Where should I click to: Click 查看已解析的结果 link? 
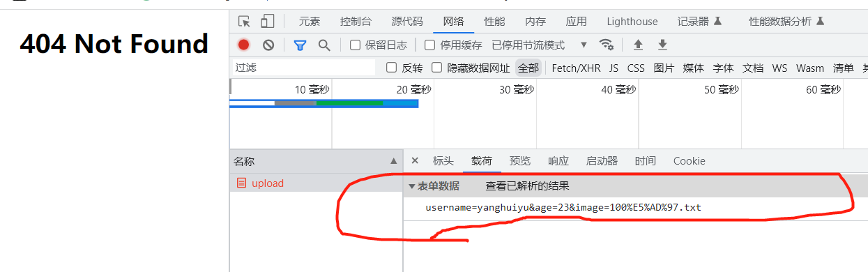point(527,186)
